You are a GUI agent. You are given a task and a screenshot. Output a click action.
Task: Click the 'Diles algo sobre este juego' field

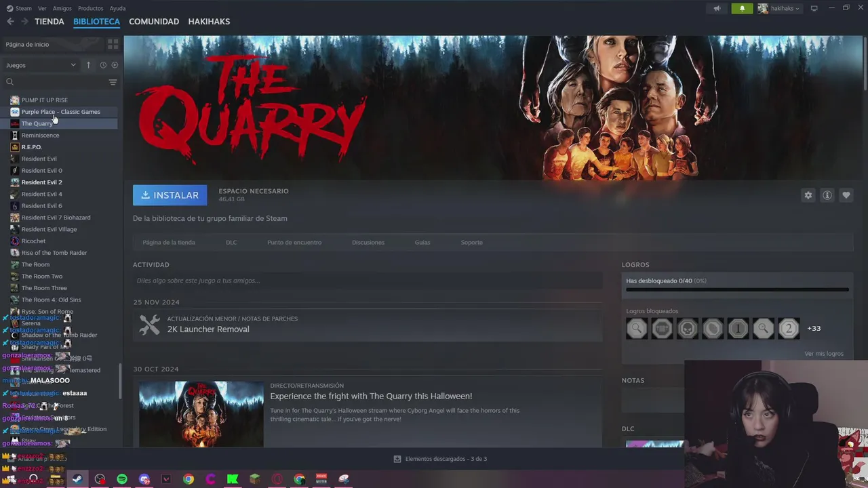tap(368, 281)
